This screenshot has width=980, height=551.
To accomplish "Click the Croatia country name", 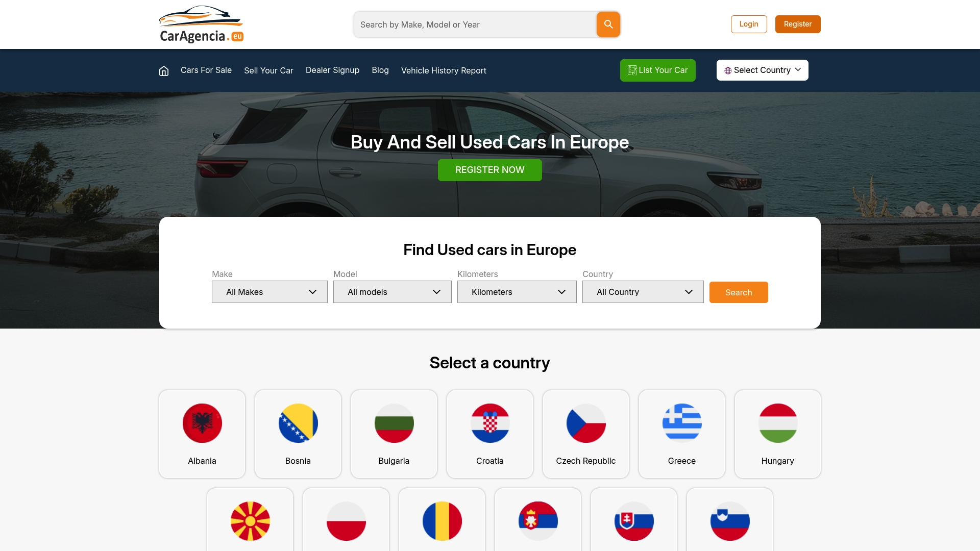I will (490, 461).
